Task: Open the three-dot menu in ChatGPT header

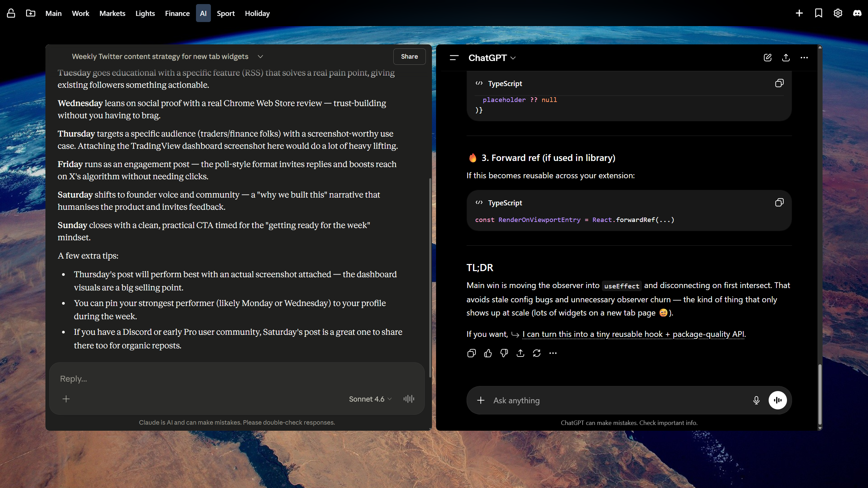Action: tap(804, 58)
